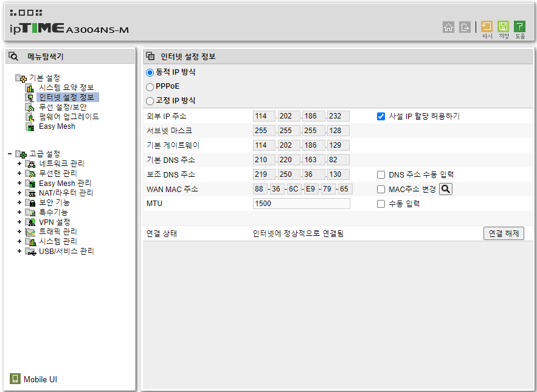Click the USB/서비스 관리 icon
Viewport: 537px width, 392px height.
click(x=30, y=252)
